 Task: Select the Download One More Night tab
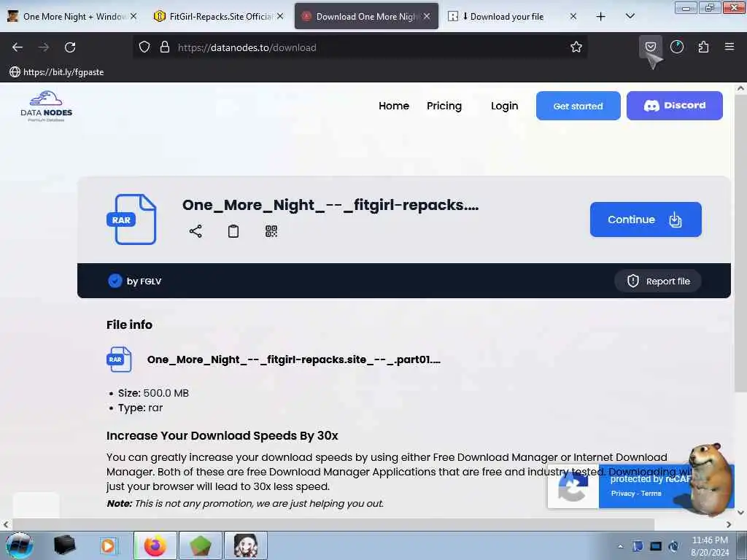coord(366,17)
